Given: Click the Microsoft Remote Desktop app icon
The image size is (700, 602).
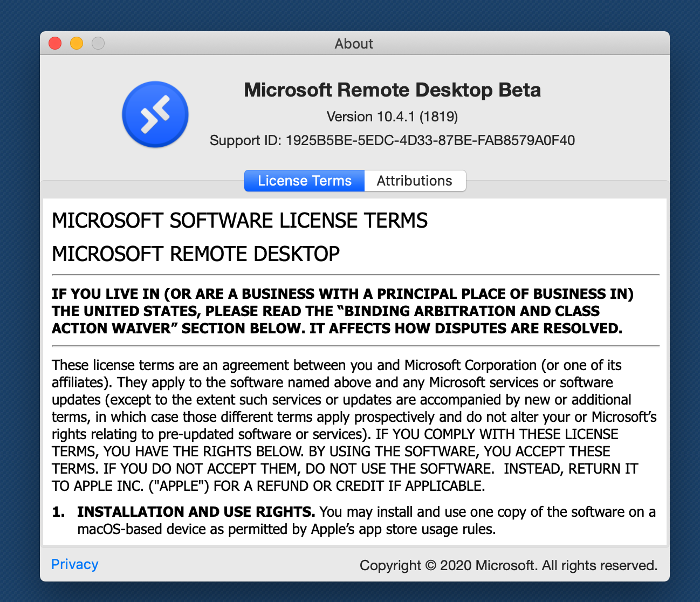Looking at the screenshot, I should pos(155,114).
